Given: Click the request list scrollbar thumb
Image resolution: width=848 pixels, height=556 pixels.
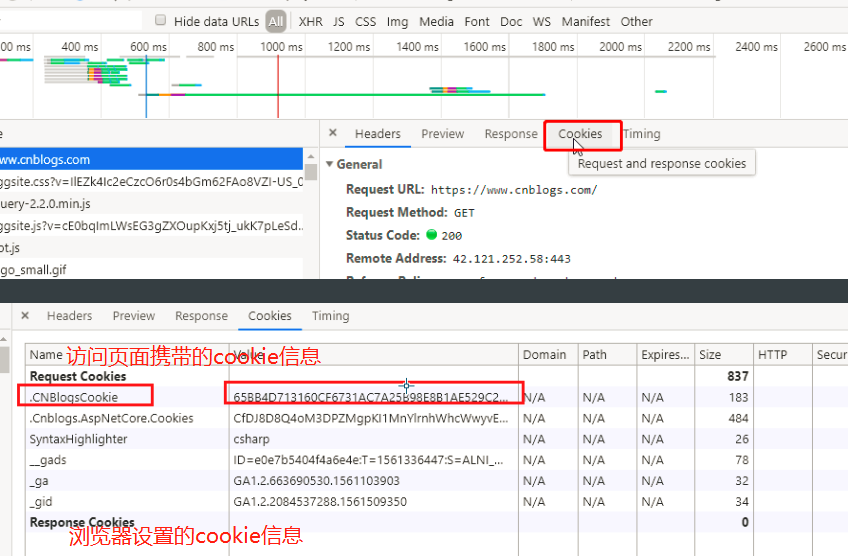Looking at the screenshot, I should (311, 171).
